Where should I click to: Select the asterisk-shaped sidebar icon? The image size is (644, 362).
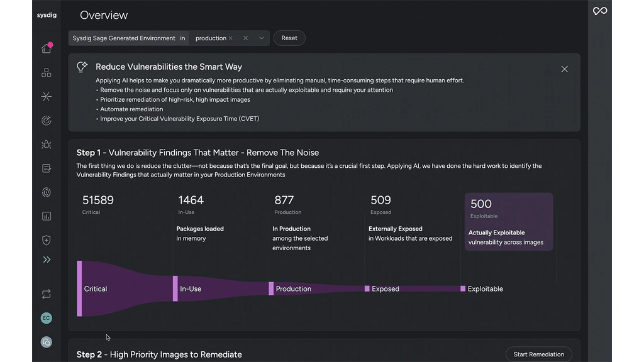(47, 96)
